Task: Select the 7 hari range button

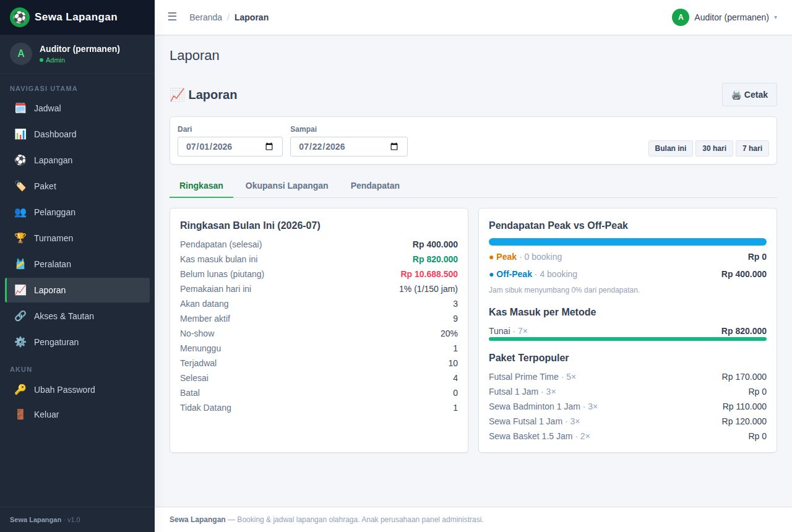Action: 752,148
